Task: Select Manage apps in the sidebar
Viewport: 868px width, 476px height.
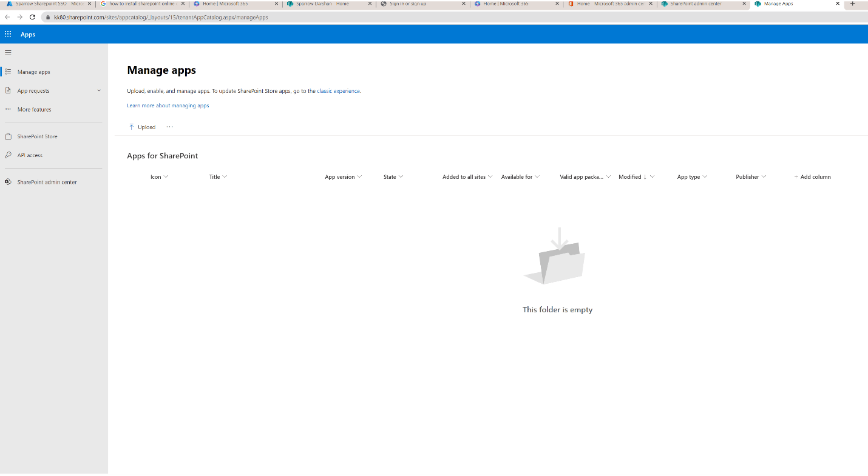Action: [x=33, y=72]
